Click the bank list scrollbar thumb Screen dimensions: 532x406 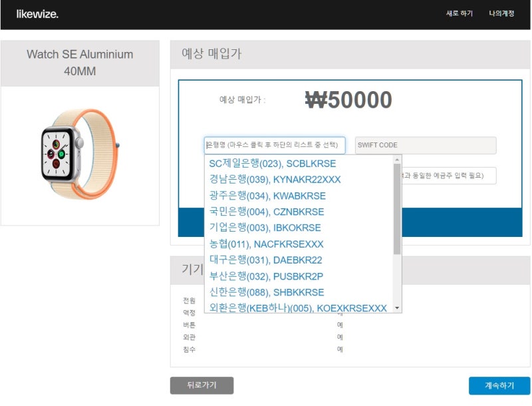397,209
